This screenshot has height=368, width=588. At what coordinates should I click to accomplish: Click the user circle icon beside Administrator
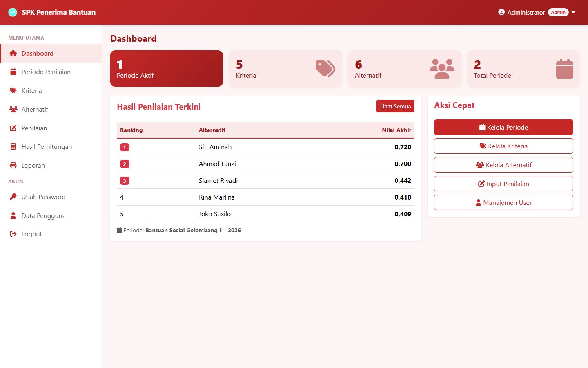[x=501, y=12]
